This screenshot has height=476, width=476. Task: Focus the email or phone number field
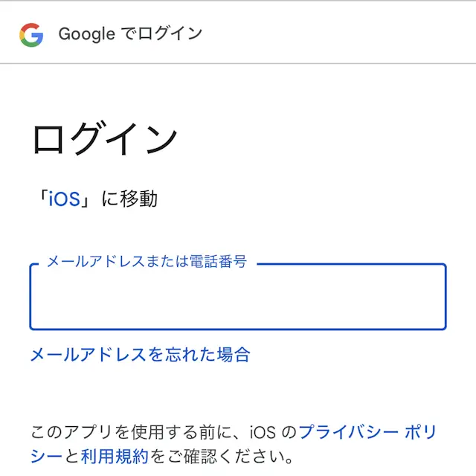(237, 297)
